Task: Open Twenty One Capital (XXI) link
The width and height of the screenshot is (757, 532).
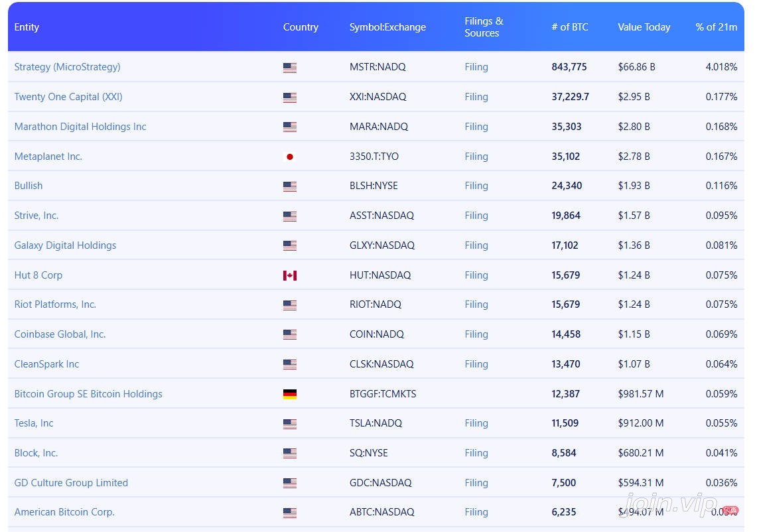Action: pyautogui.click(x=68, y=97)
